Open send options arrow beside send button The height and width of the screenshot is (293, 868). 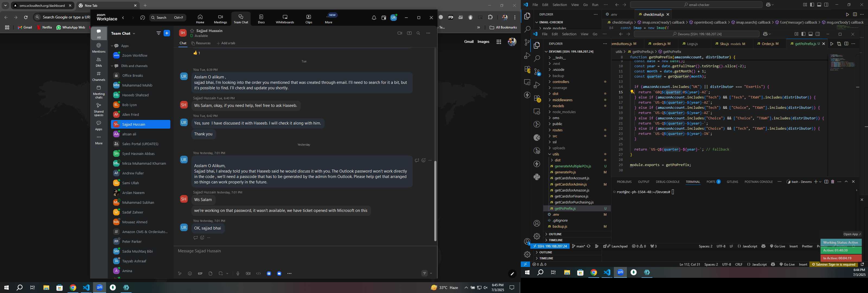pyautogui.click(x=431, y=273)
